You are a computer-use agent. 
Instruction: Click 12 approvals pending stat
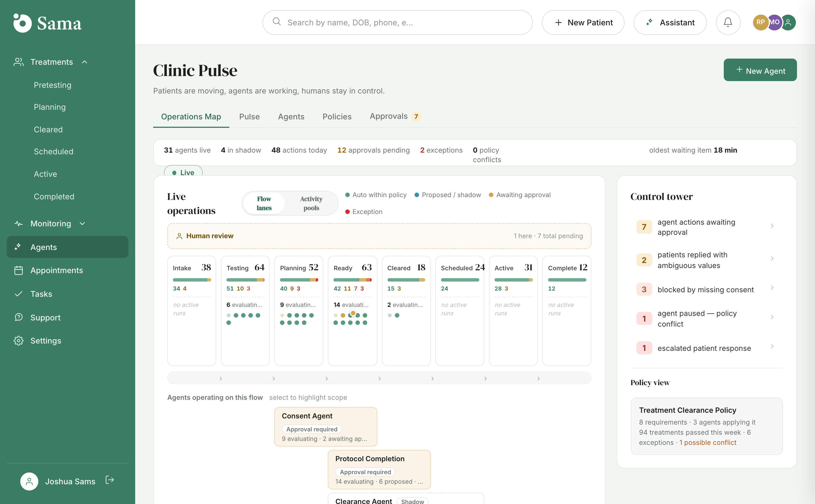coord(373,150)
